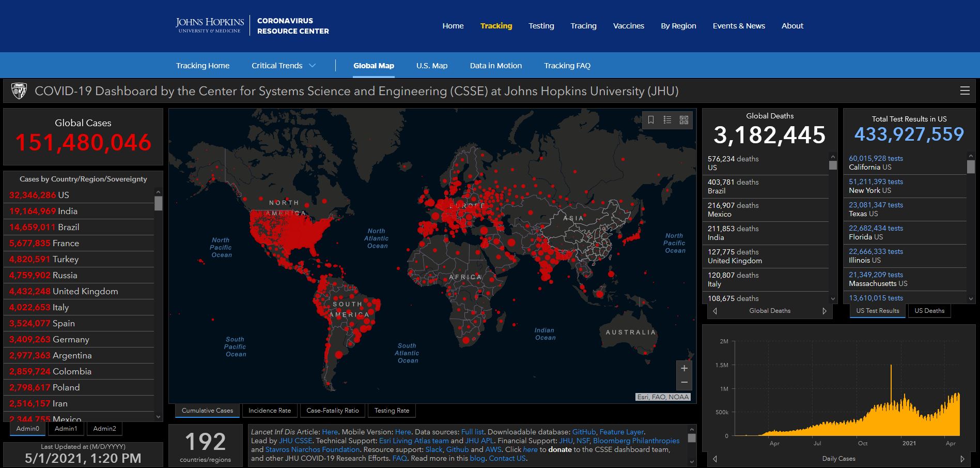Open the basemap gallery grid icon

coord(684,120)
